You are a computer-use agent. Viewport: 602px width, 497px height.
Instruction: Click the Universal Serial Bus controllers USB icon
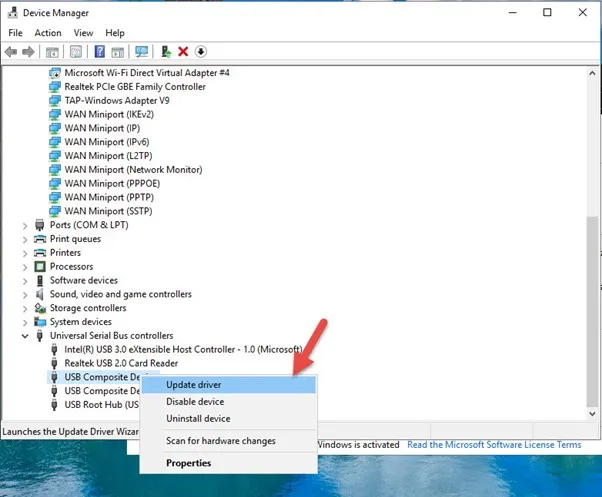pos(40,336)
